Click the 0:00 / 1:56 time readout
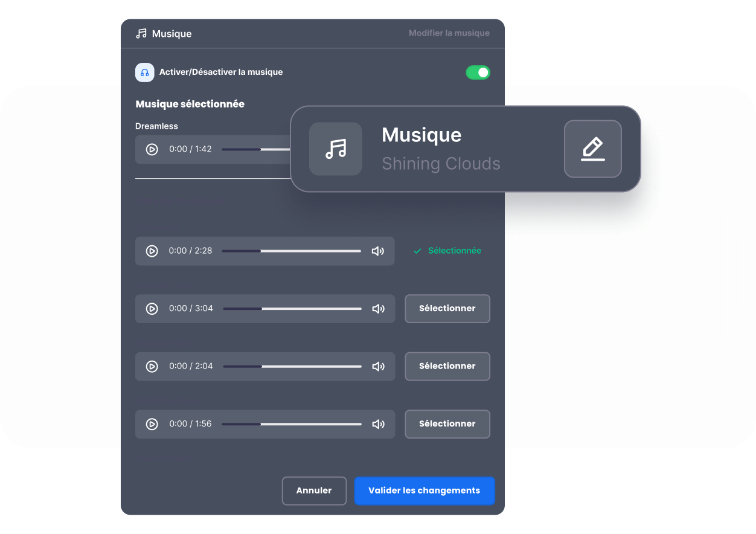Viewport: 756px width, 534px height. tap(190, 424)
